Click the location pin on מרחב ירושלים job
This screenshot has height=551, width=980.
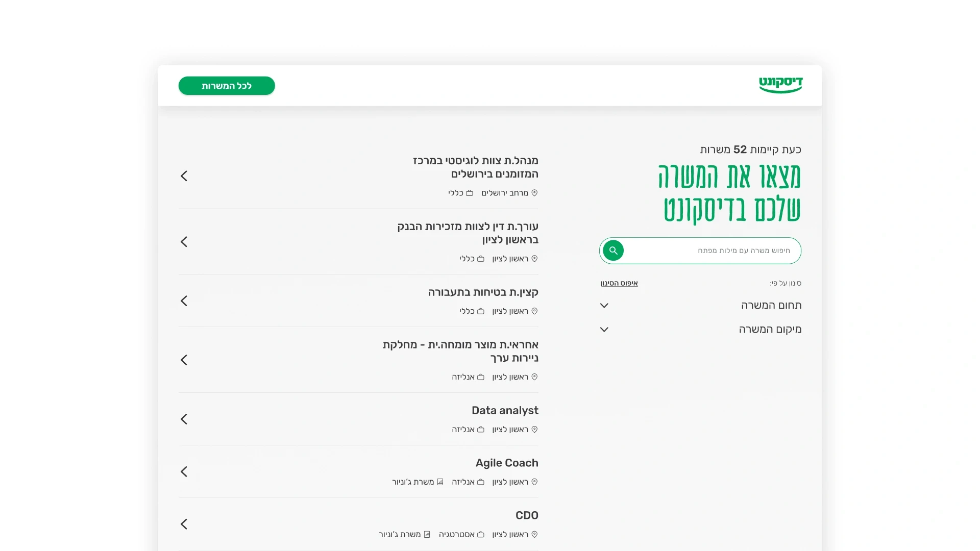[535, 193]
